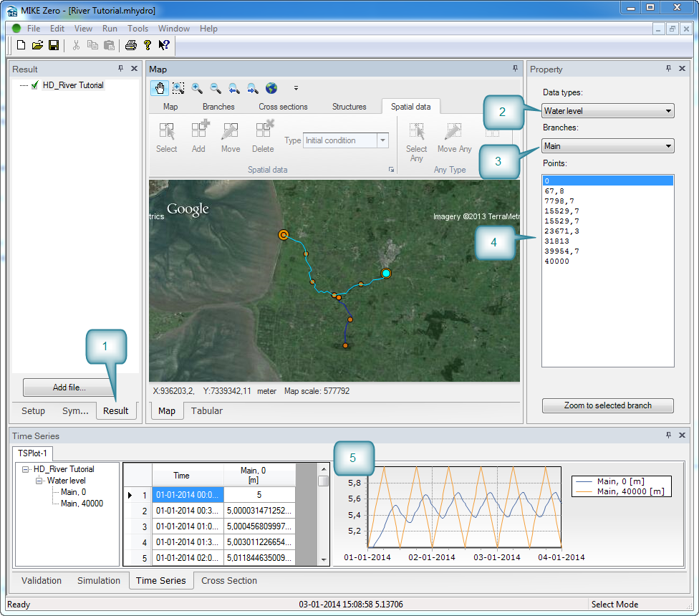Click the New file icon
This screenshot has height=616, width=699.
(21, 45)
